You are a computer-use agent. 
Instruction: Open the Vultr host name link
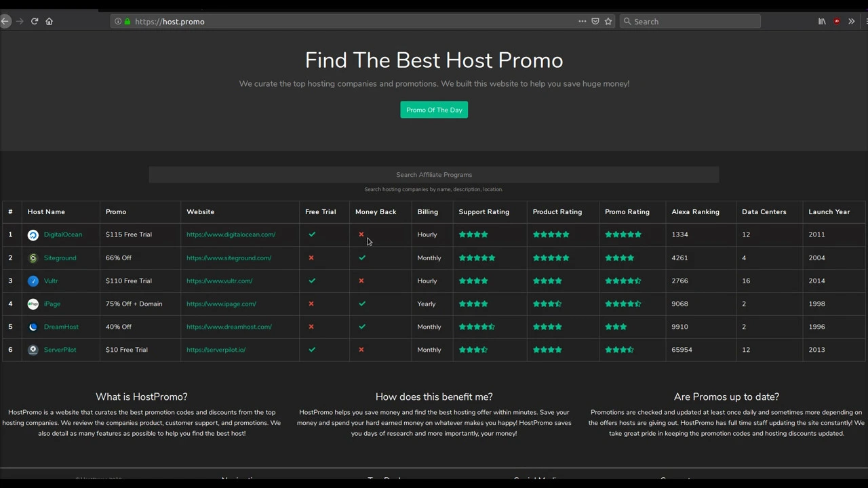click(51, 281)
